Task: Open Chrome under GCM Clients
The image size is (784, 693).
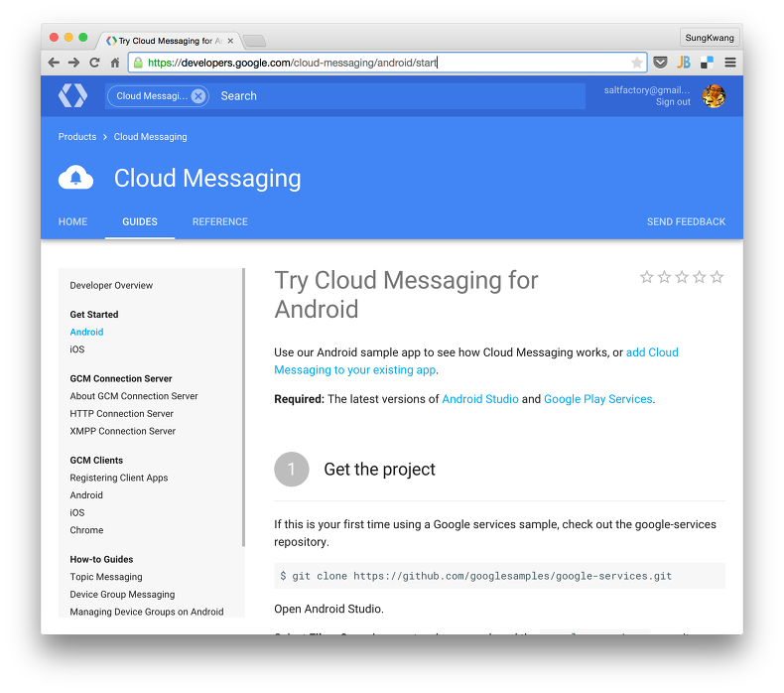Action: pos(86,530)
